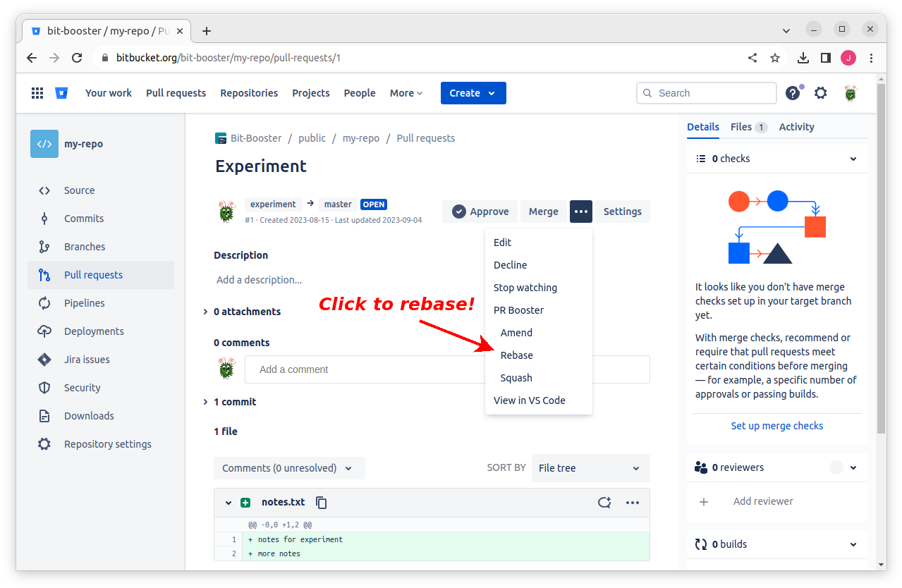The image size is (902, 588).
Task: Choose Squash in the dropdown menu
Action: click(516, 378)
